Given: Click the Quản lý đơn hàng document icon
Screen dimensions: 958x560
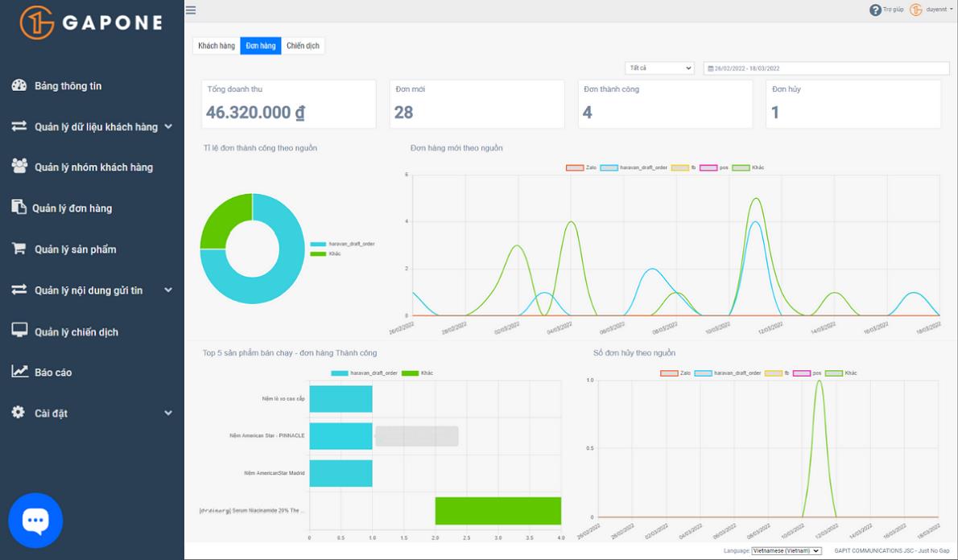Looking at the screenshot, I should pos(19,208).
